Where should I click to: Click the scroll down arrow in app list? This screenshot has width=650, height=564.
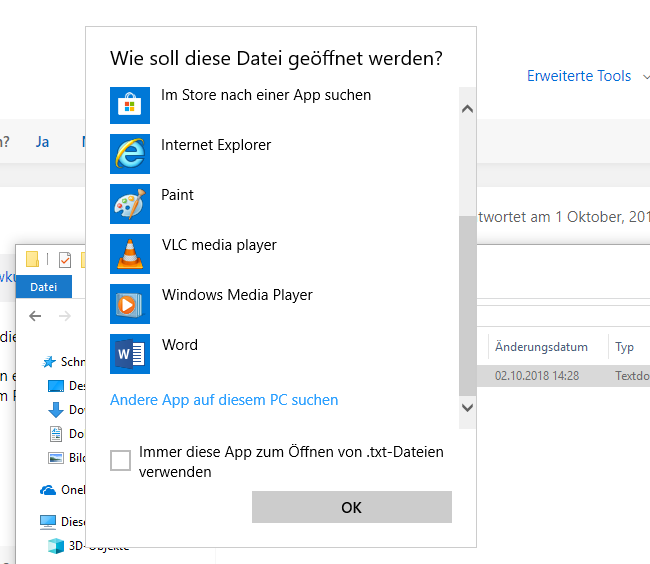coord(467,408)
